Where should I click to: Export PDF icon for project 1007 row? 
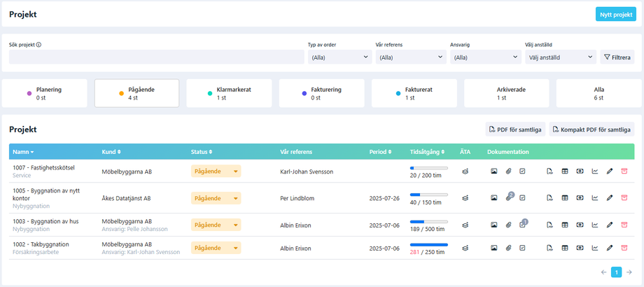[549, 171]
